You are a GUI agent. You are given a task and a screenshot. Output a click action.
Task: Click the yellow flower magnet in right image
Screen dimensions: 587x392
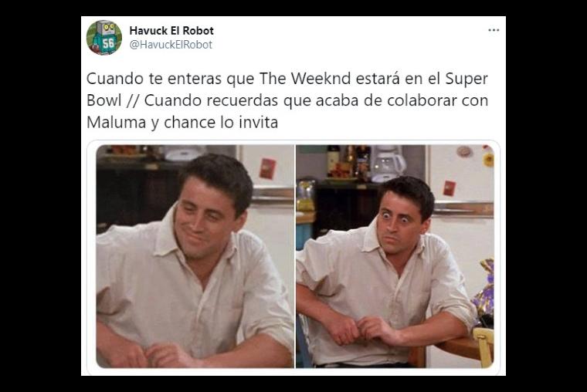pyautogui.click(x=488, y=160)
